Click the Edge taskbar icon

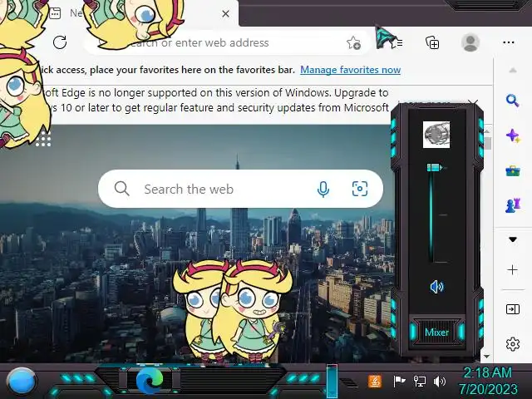tap(150, 381)
